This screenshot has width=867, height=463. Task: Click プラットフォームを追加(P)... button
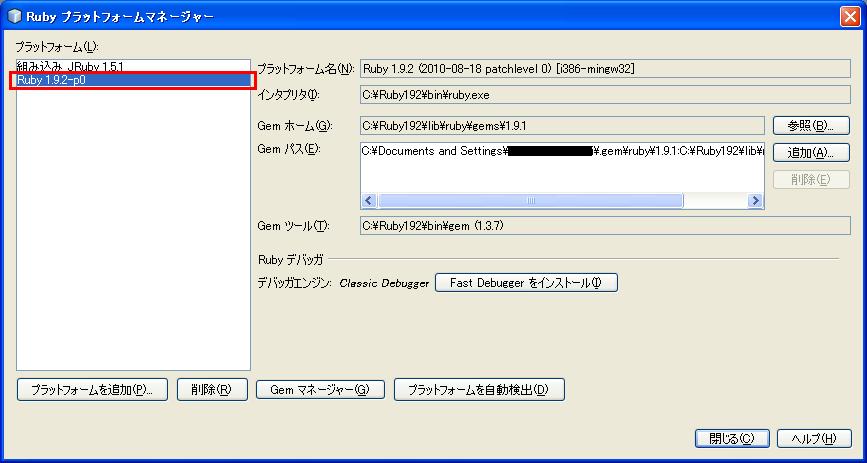(x=92, y=389)
